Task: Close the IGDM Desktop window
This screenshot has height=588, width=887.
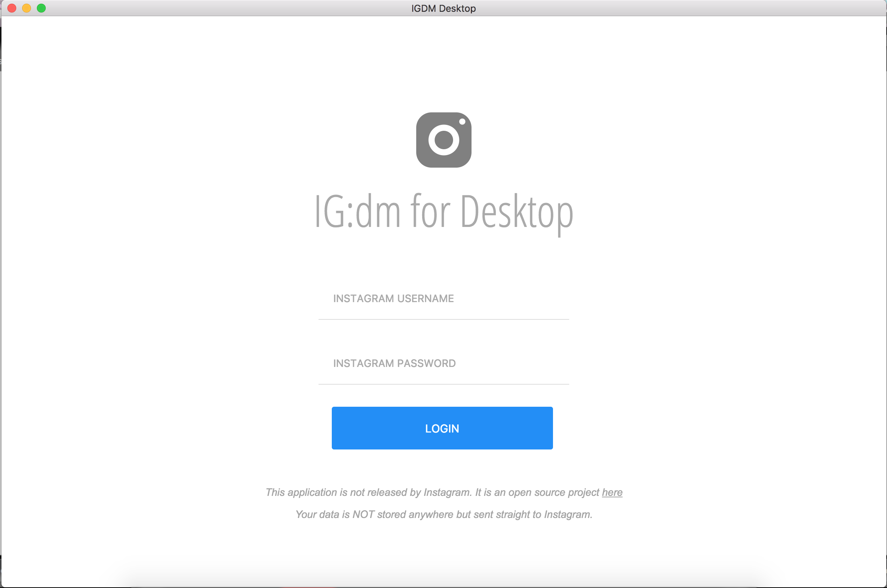Action: [x=12, y=8]
